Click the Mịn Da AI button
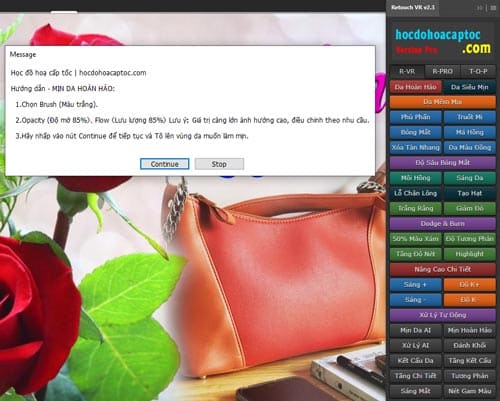The width and height of the screenshot is (500, 401). (416, 330)
